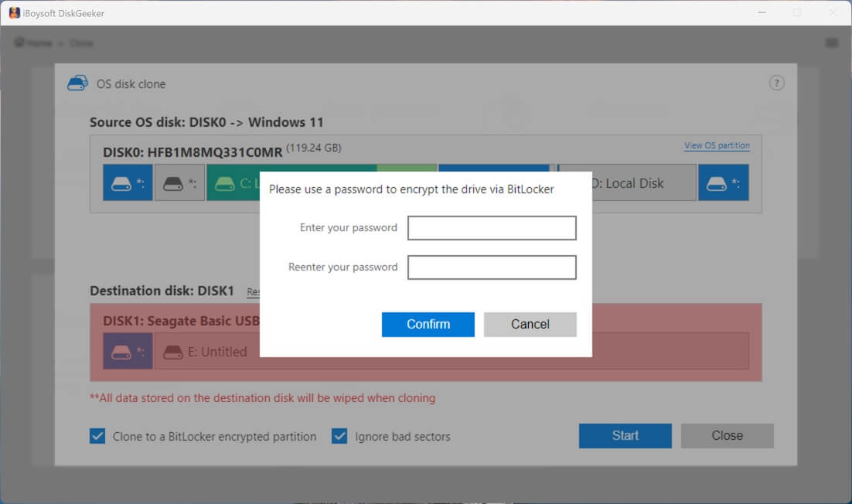Select first blue partition block of DISK0
852x504 pixels.
[x=128, y=183]
